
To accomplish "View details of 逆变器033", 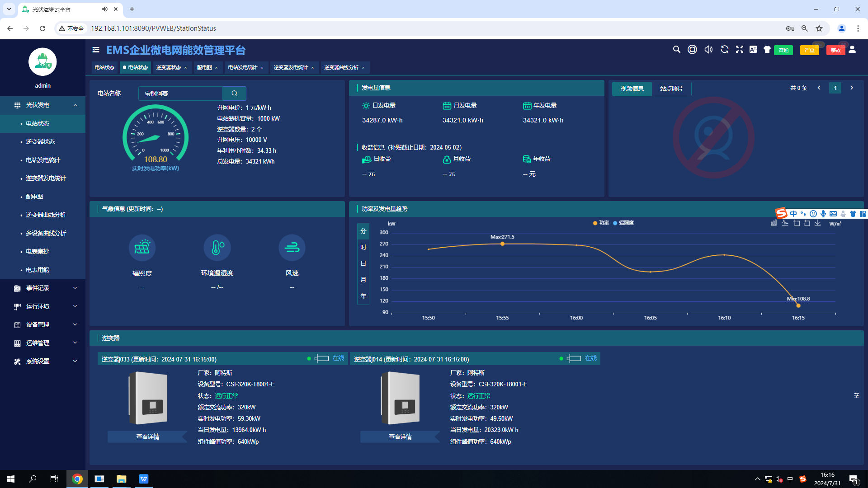I will tap(147, 437).
